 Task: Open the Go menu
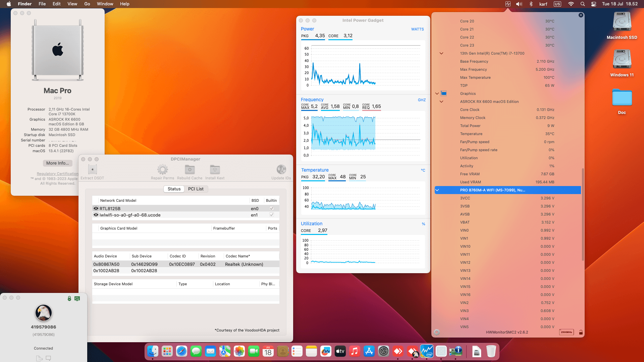87,4
